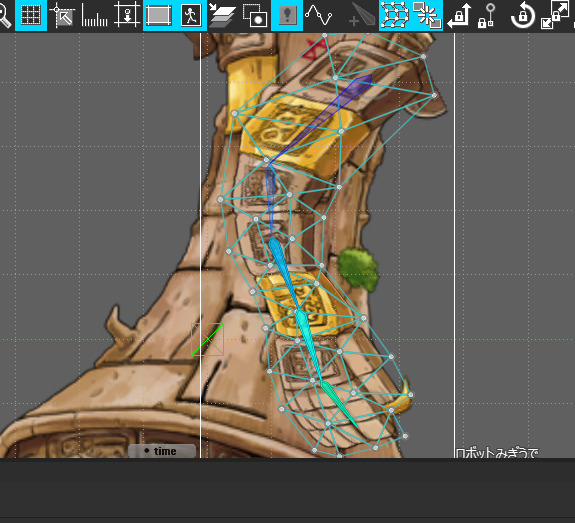Toggle the running figure icon
Viewport: 575px width, 523px height.
(x=191, y=15)
